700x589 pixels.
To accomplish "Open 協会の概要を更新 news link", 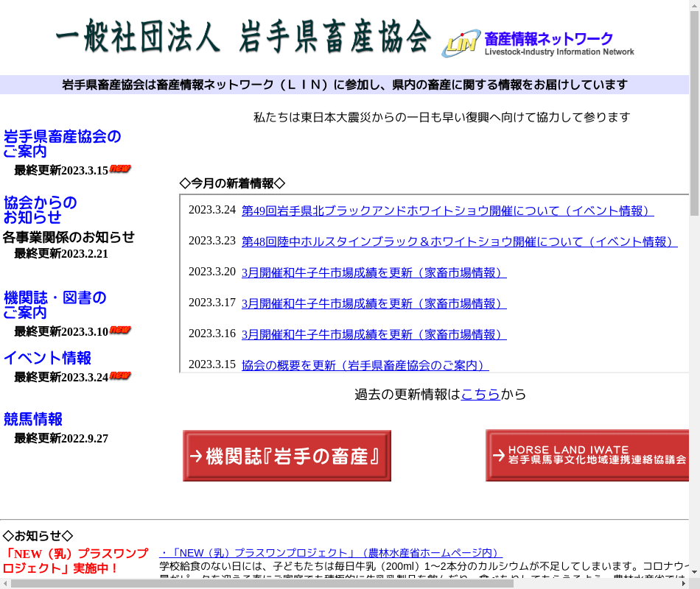I will 365,365.
